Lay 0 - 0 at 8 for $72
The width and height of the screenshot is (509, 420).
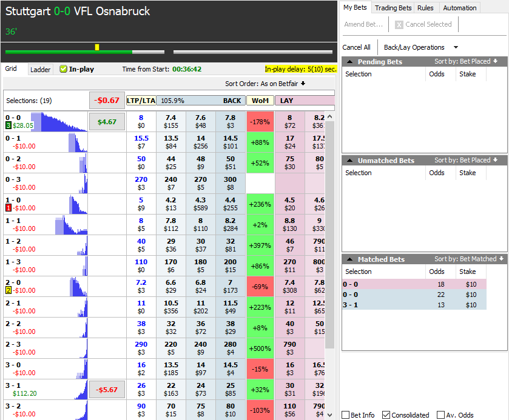pos(290,122)
